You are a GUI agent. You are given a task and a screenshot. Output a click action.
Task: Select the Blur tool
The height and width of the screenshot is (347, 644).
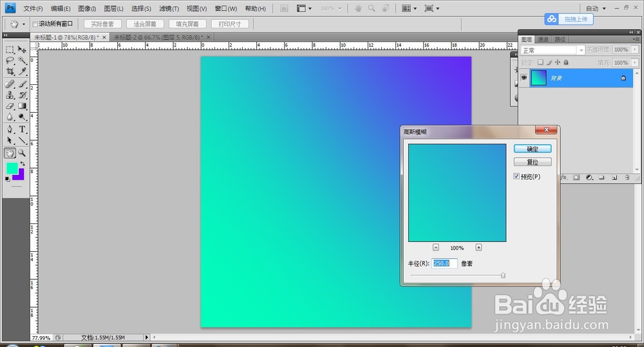[10, 117]
